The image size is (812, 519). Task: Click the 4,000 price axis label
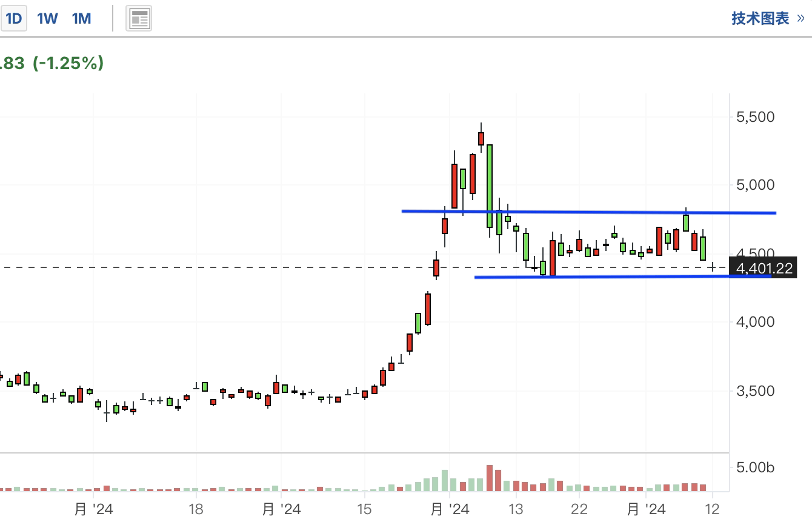pos(755,322)
